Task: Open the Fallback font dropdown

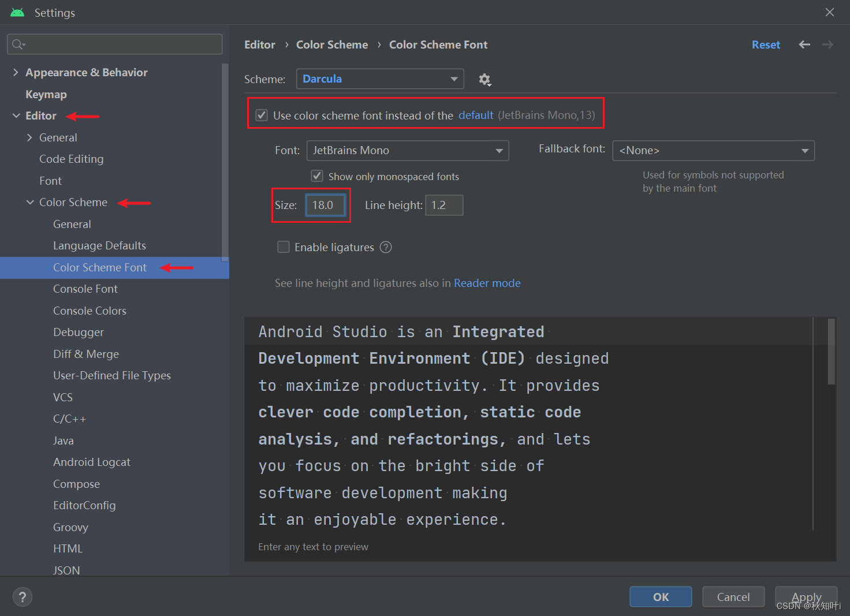Action: coord(713,151)
